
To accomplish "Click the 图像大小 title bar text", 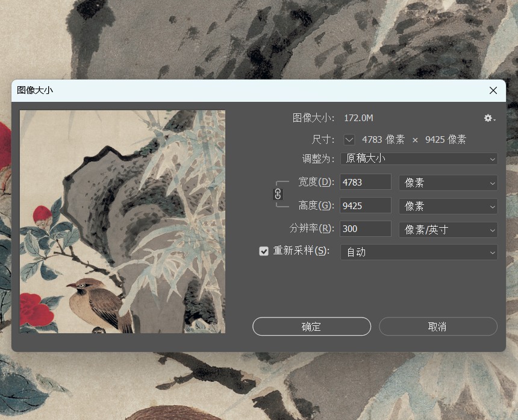I will click(x=35, y=90).
